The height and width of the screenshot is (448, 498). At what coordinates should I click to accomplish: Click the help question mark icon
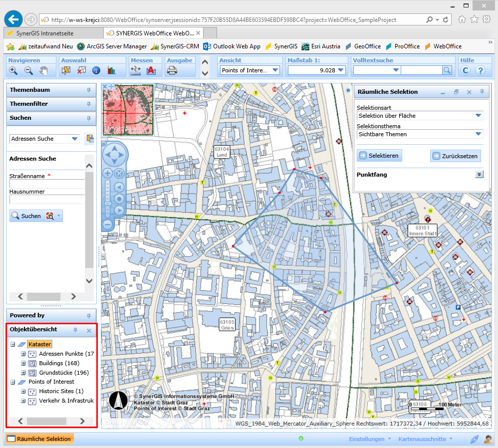coord(480,71)
